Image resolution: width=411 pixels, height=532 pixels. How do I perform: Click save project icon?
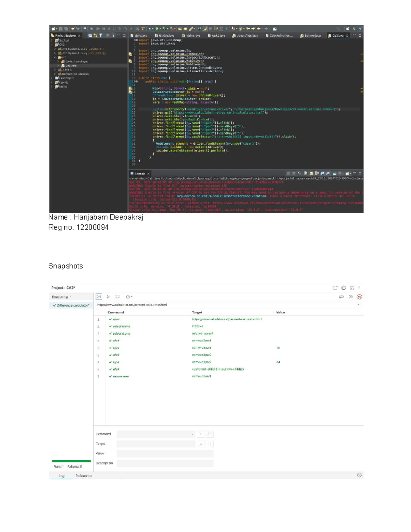point(352,288)
